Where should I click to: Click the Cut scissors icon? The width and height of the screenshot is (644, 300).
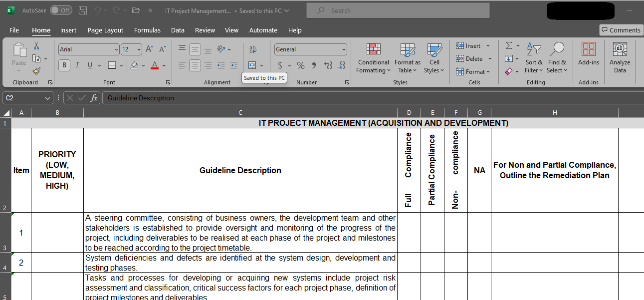pos(36,46)
